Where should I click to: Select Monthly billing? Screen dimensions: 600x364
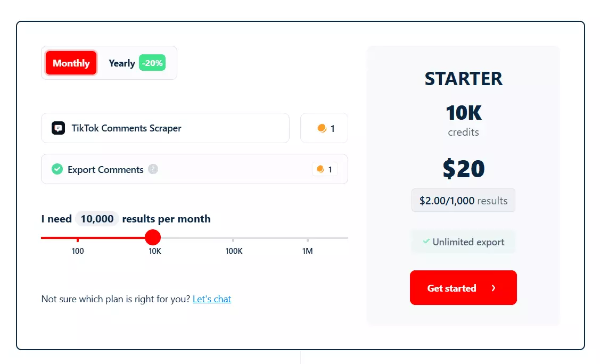[71, 63]
